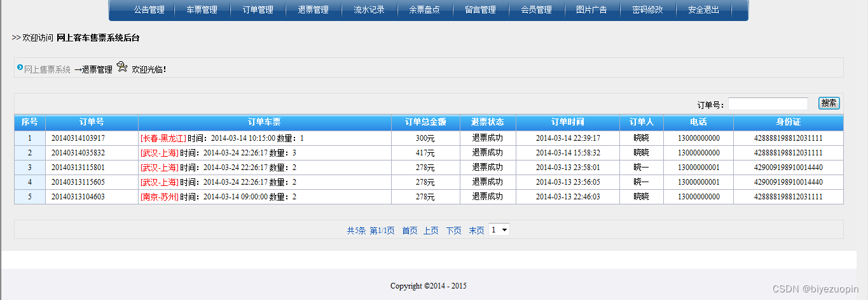The width and height of the screenshot is (868, 300).
Task: Select order number 20140314103917
Action: point(78,138)
